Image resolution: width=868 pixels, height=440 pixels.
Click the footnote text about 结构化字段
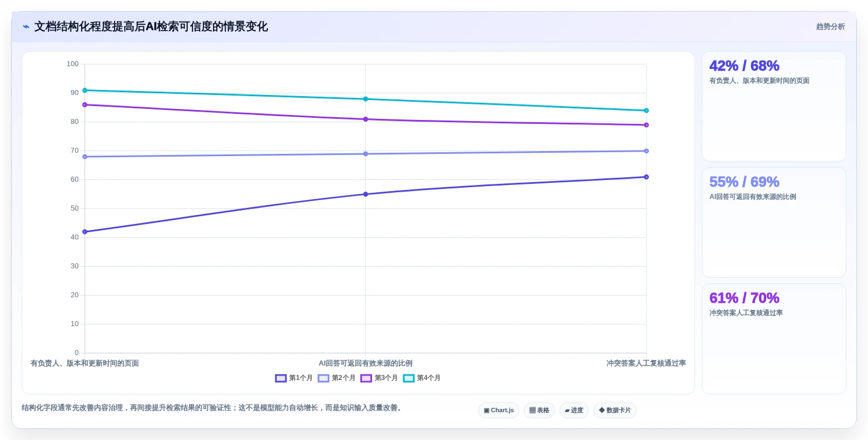point(212,408)
